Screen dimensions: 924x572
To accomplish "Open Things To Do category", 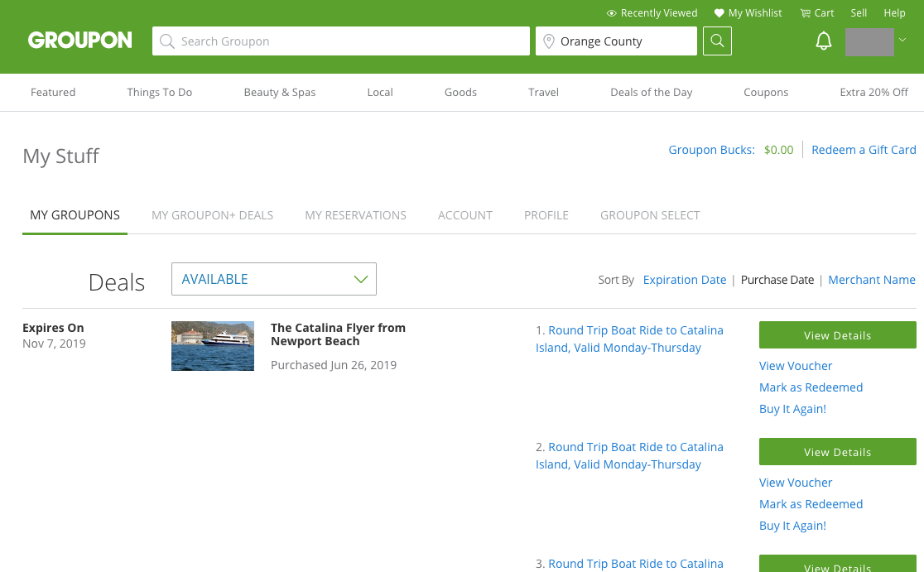I will pyautogui.click(x=160, y=92).
